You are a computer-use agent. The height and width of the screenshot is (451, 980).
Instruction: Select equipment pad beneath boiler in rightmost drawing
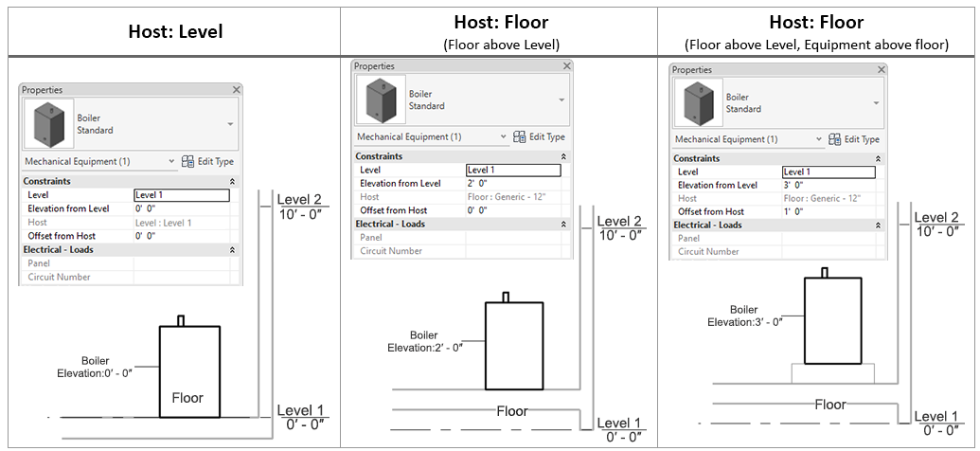(x=832, y=373)
